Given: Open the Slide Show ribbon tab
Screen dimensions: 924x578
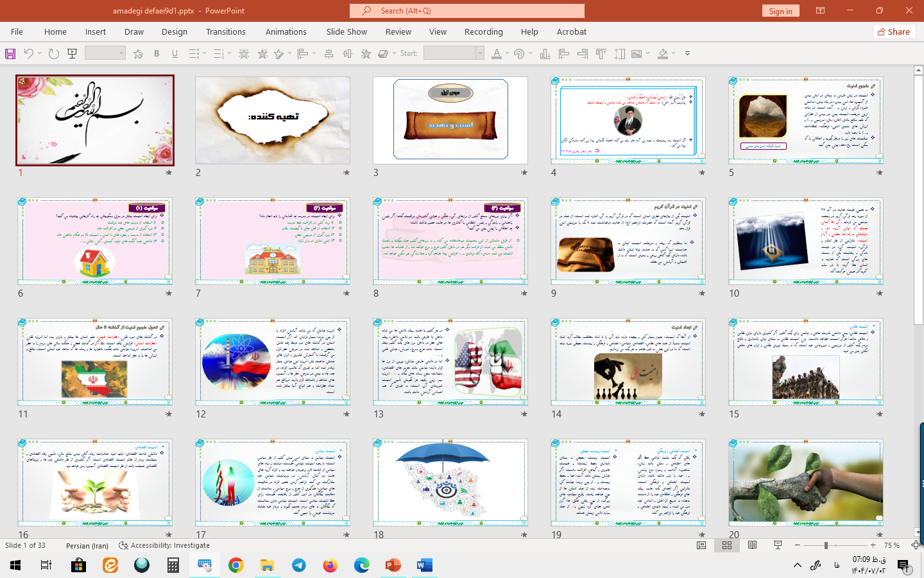Looking at the screenshot, I should 346,31.
